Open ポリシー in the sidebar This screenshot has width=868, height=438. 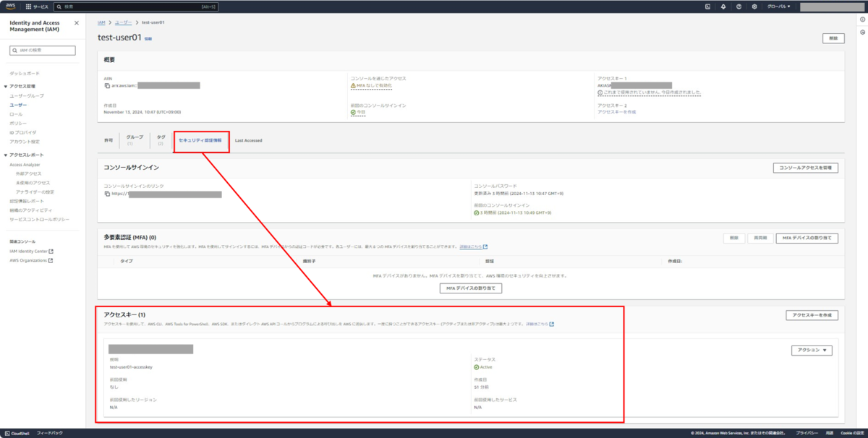click(18, 124)
